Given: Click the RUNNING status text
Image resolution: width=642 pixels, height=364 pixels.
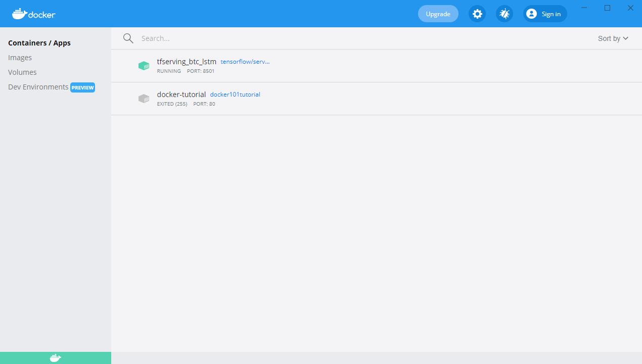Looking at the screenshot, I should (169, 71).
